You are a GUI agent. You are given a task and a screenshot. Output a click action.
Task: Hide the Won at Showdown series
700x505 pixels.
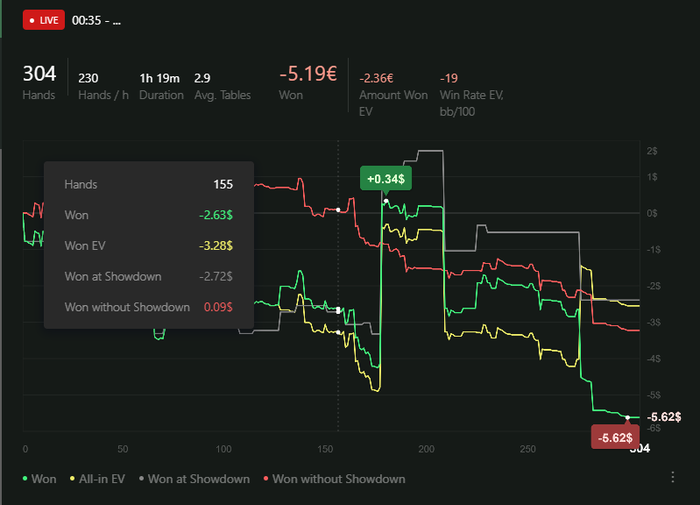(198, 479)
